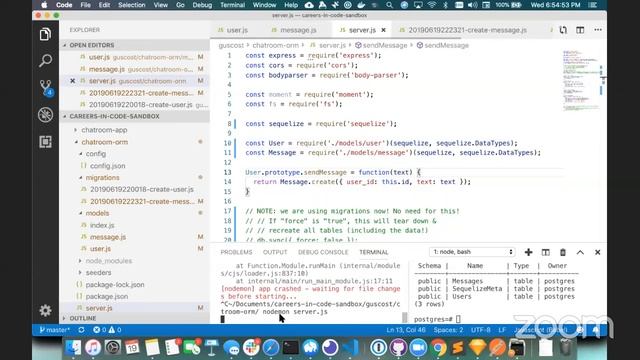Open the terminal selector dropdown
Screen dimensions: 640x360
[472, 252]
